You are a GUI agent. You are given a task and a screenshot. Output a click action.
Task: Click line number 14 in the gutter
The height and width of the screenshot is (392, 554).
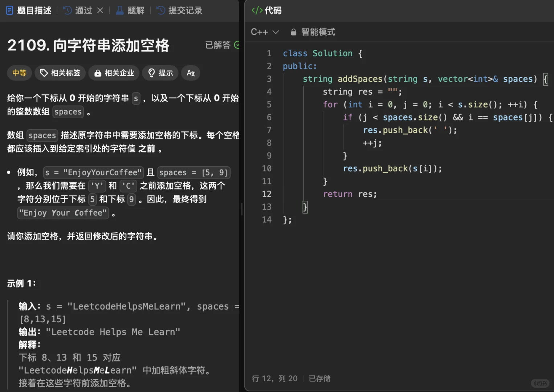[267, 220]
